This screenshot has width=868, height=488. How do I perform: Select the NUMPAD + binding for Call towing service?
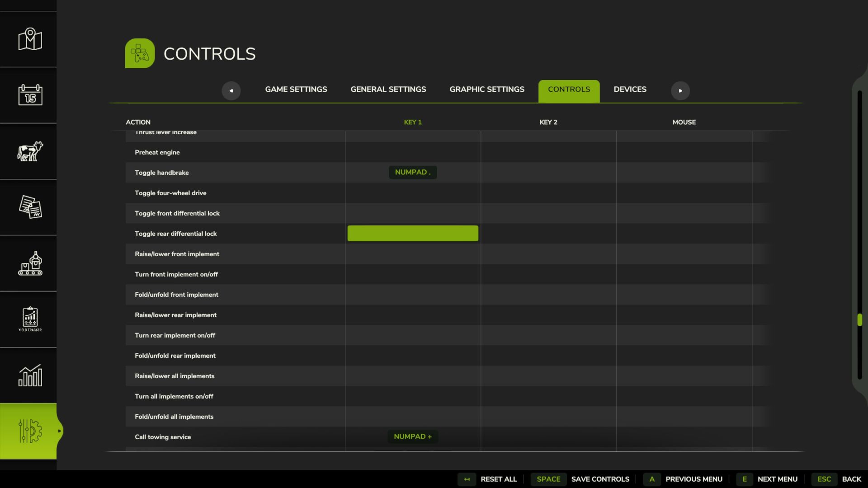click(x=413, y=436)
